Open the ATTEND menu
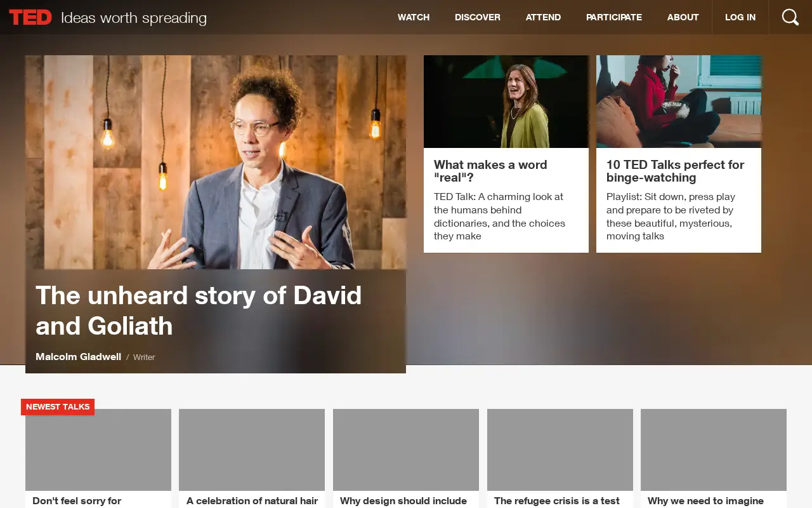The image size is (812, 508). point(543,17)
